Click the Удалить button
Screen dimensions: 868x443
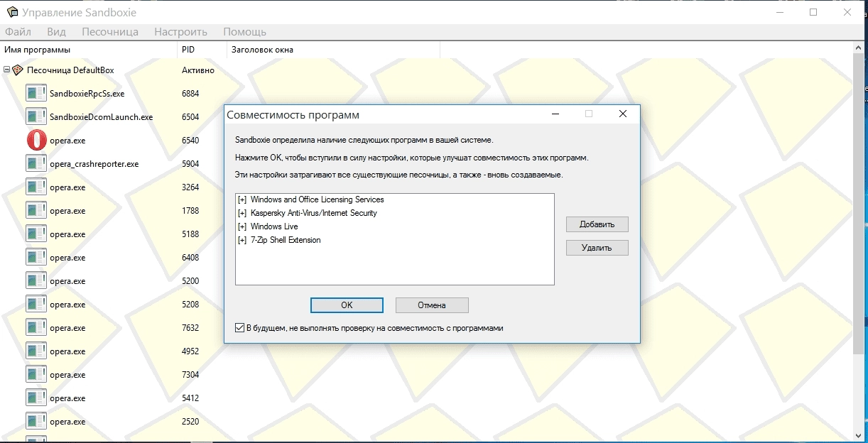click(x=597, y=248)
